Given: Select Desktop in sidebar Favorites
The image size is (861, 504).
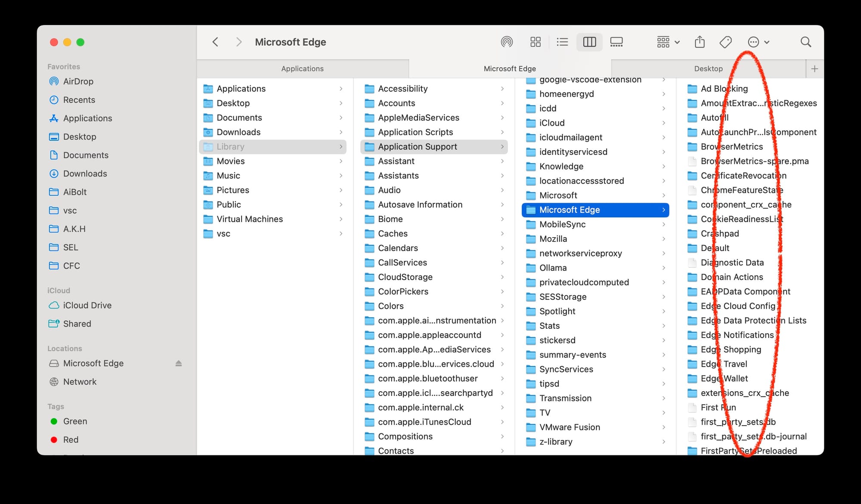Looking at the screenshot, I should pyautogui.click(x=80, y=137).
